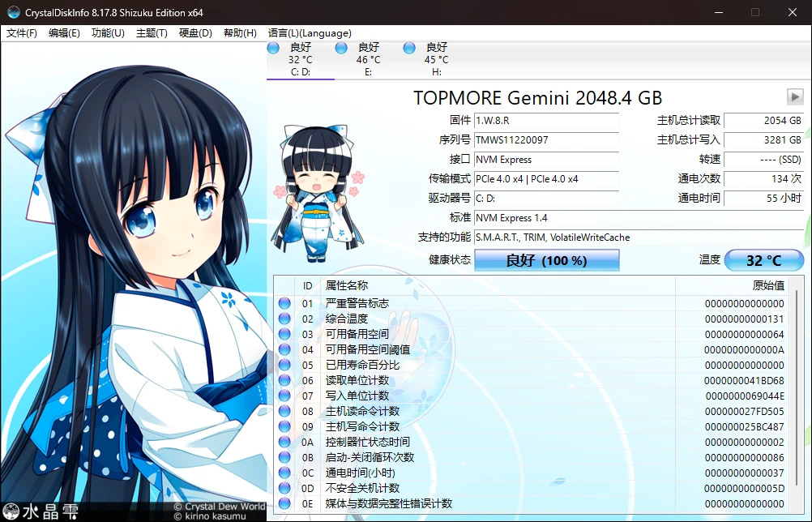
Task: Click the disk title TOPMORE Gemini 2048.4 GB
Action: coord(537,97)
